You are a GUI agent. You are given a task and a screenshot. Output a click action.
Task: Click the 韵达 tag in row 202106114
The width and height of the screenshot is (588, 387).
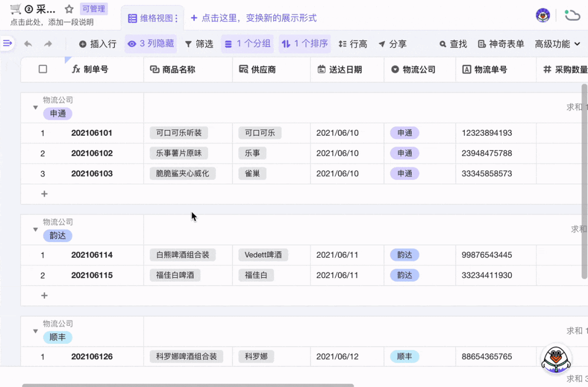pyautogui.click(x=405, y=255)
